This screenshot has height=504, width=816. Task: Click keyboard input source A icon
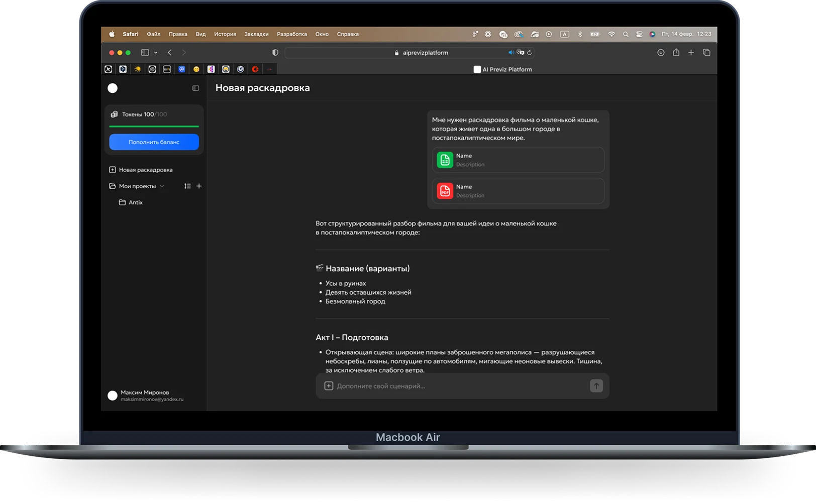pos(565,34)
